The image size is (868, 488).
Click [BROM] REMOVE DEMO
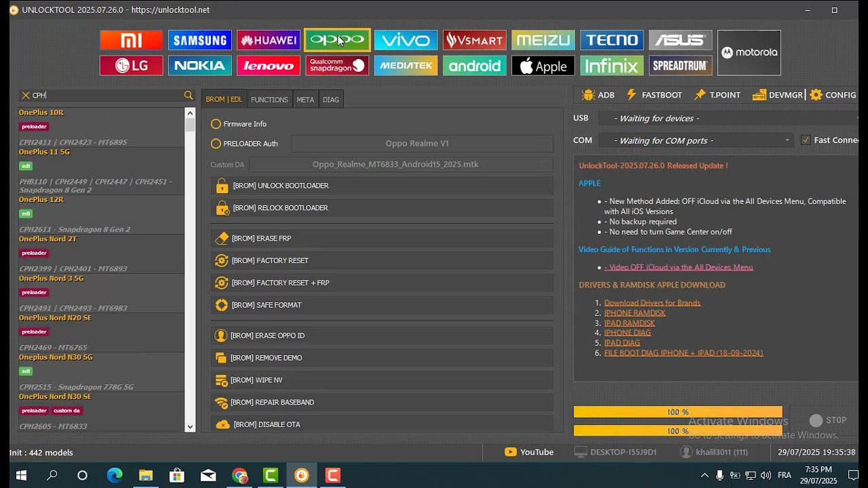click(x=382, y=358)
